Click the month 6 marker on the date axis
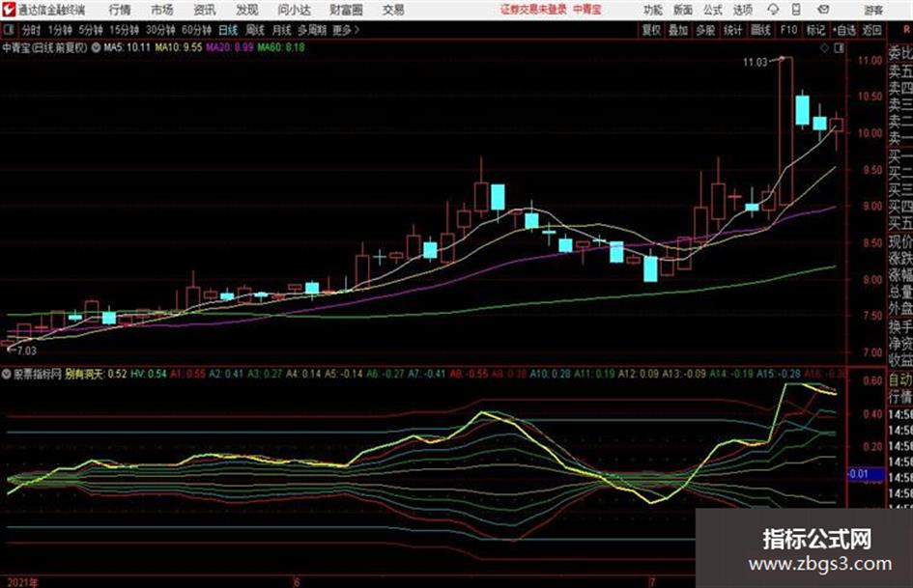The image size is (913, 588). (297, 582)
